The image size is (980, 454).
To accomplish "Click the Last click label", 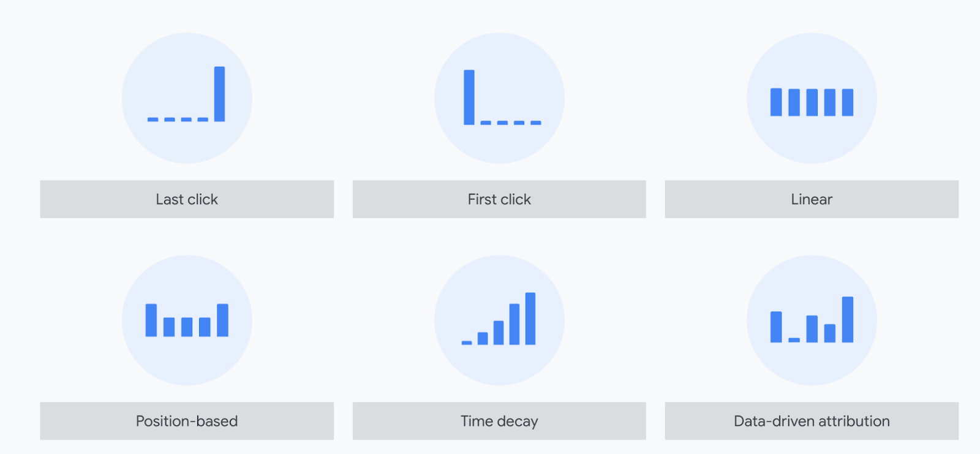I will (187, 199).
